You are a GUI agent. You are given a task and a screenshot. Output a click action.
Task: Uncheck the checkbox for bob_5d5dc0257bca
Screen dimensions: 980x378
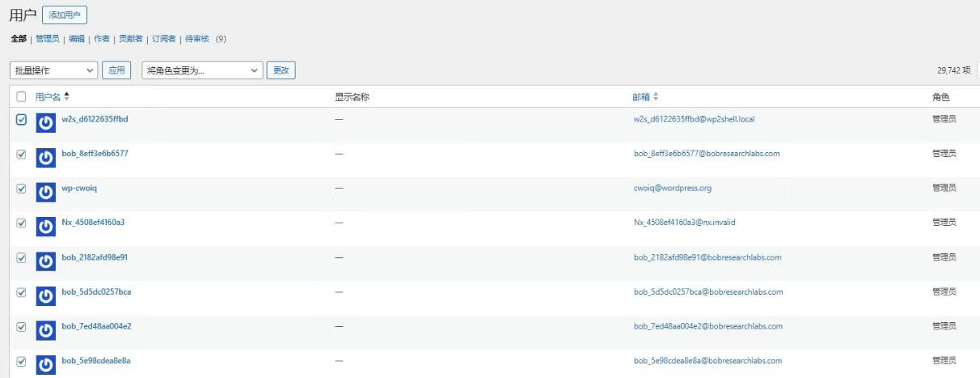pos(21,292)
